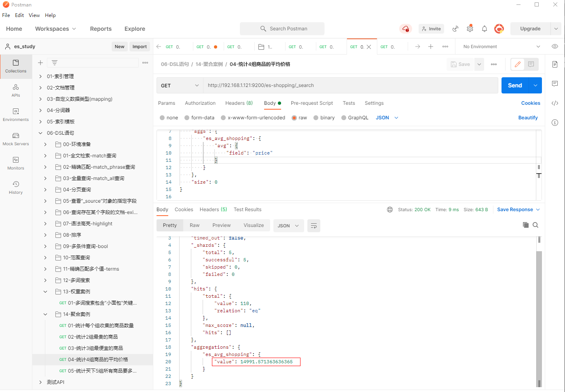This screenshot has width=565, height=392.
Task: Toggle the response word wrap icon
Action: 313,226
